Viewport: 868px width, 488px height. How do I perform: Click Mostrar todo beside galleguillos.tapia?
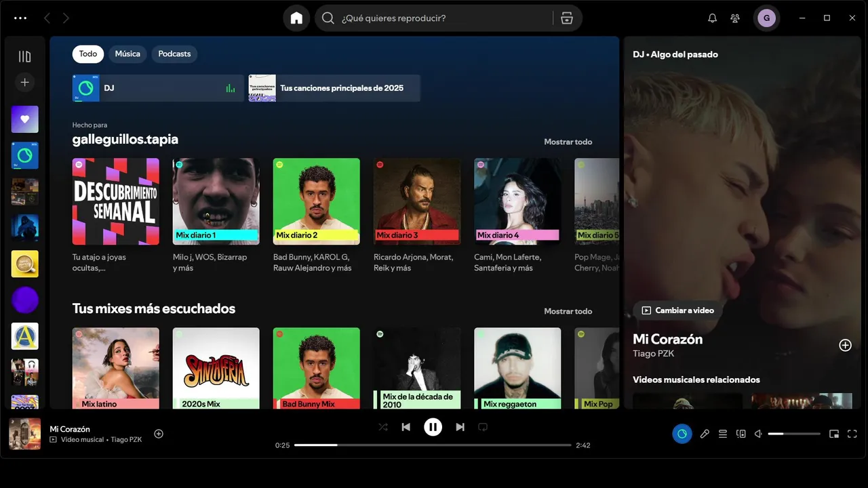(x=568, y=142)
